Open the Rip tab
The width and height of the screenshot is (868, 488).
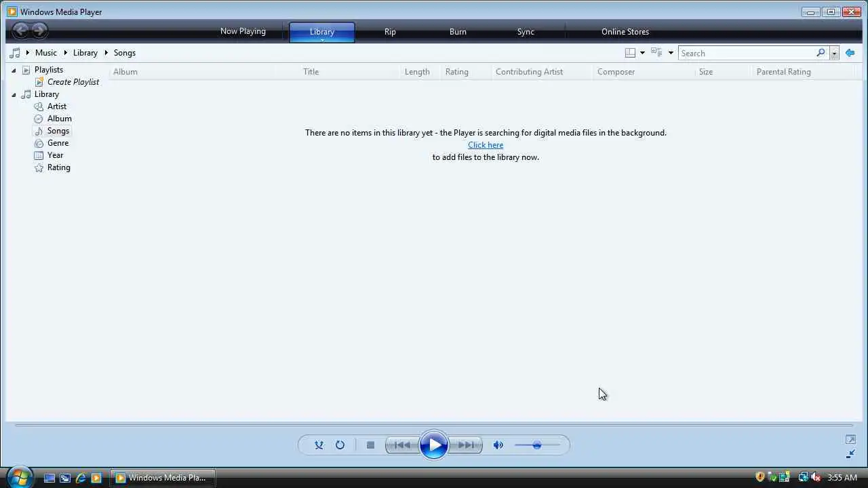pos(390,32)
